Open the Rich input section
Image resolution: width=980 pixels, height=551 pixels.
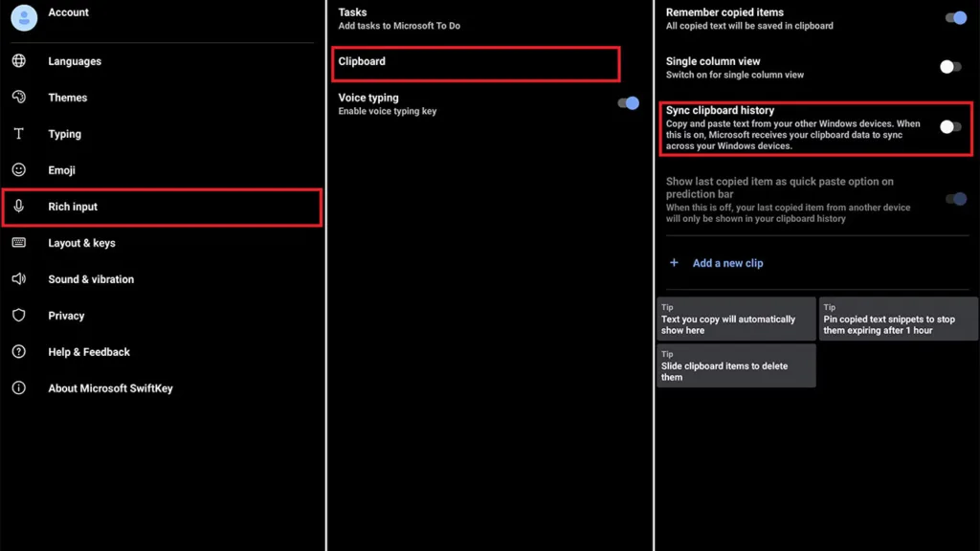pyautogui.click(x=163, y=207)
